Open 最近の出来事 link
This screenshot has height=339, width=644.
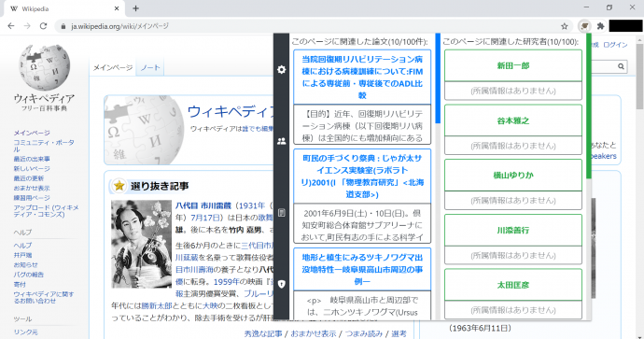[32, 159]
